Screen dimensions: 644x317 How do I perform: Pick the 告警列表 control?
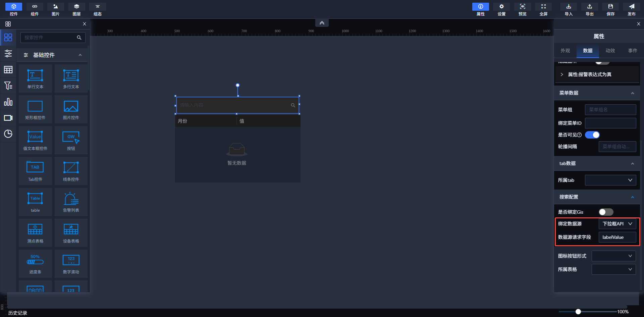click(71, 202)
